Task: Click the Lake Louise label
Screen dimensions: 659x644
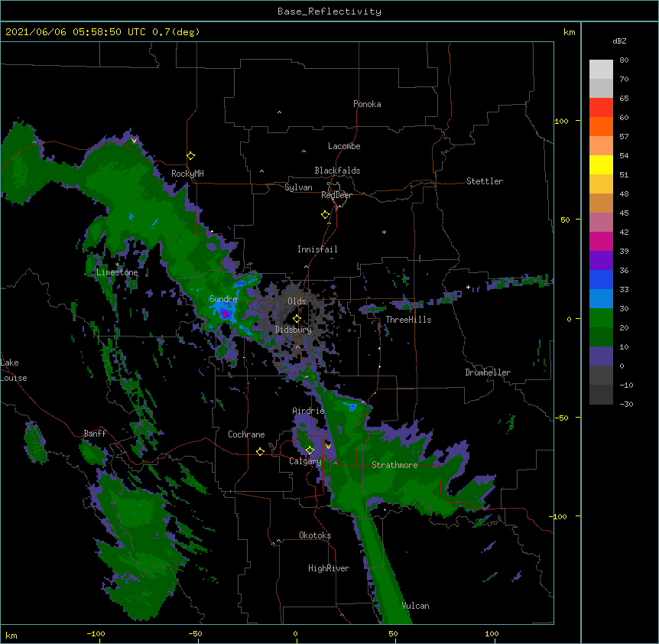Action: 14,370
